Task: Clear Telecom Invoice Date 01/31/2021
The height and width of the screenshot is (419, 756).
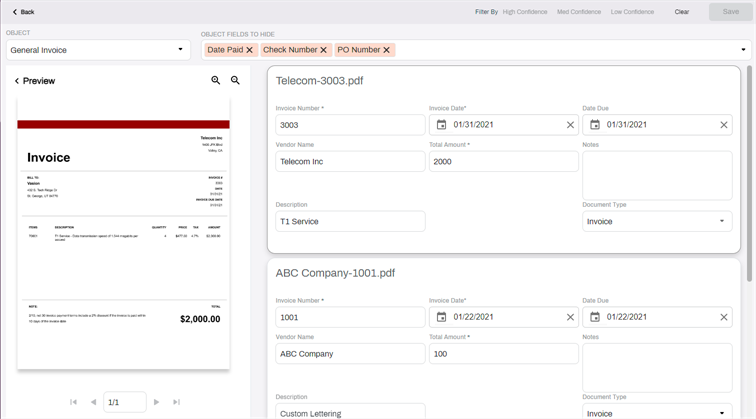Action: 570,125
